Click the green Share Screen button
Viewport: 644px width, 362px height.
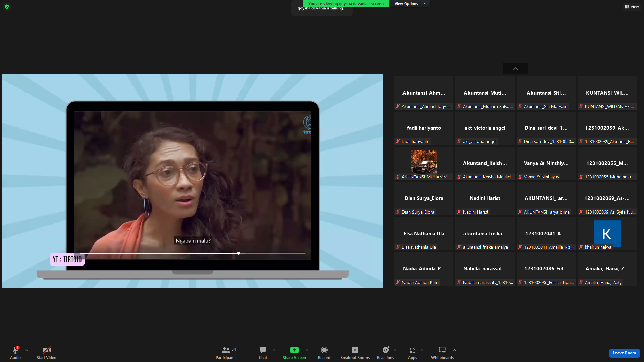[x=294, y=353]
